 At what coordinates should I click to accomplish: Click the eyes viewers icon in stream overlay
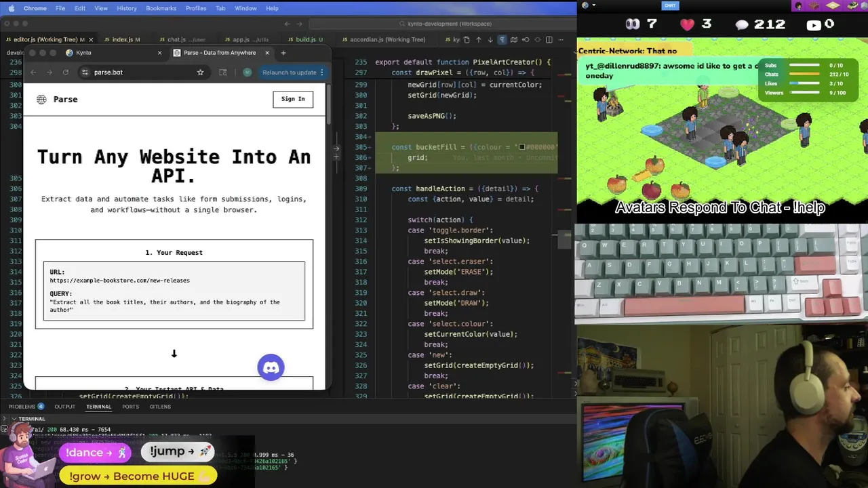click(632, 24)
